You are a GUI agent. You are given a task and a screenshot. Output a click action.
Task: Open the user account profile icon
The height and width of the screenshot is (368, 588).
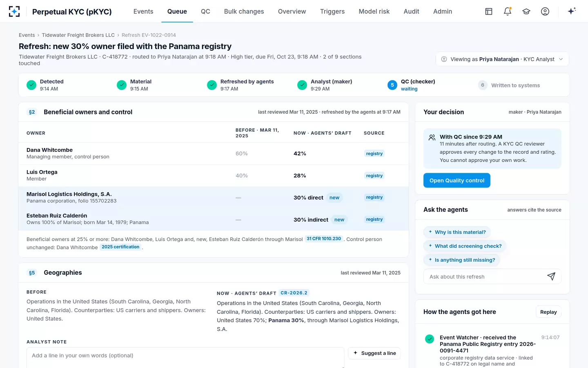[x=545, y=11]
